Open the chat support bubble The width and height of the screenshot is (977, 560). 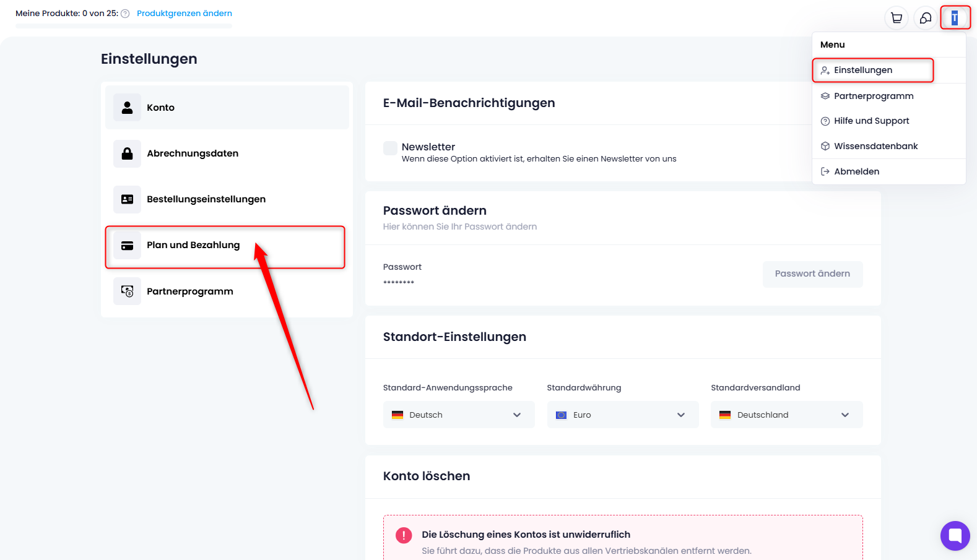[955, 536]
